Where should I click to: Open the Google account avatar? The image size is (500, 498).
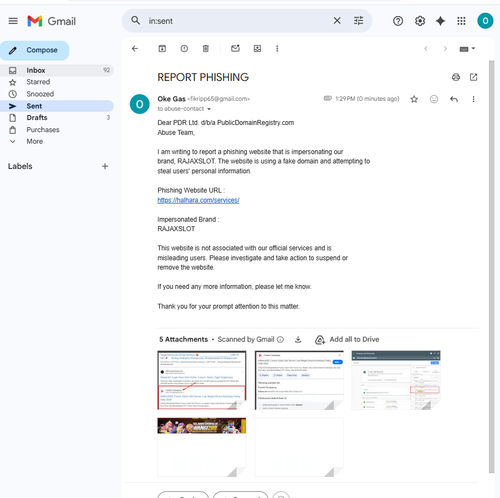pos(485,21)
